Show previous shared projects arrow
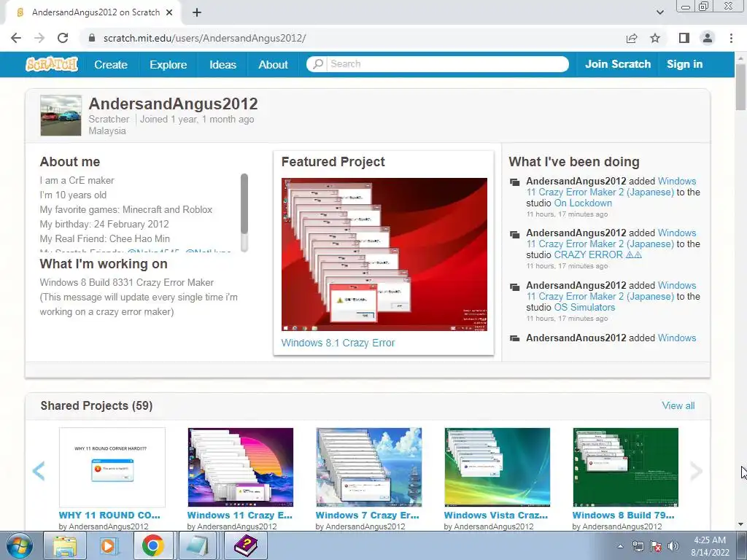Viewport: 747px width, 560px height. 39,471
